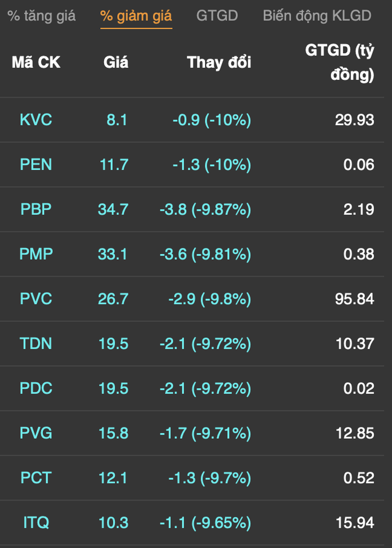Open the PDC stock ticker
This screenshot has width=392, height=548.
pyautogui.click(x=36, y=389)
